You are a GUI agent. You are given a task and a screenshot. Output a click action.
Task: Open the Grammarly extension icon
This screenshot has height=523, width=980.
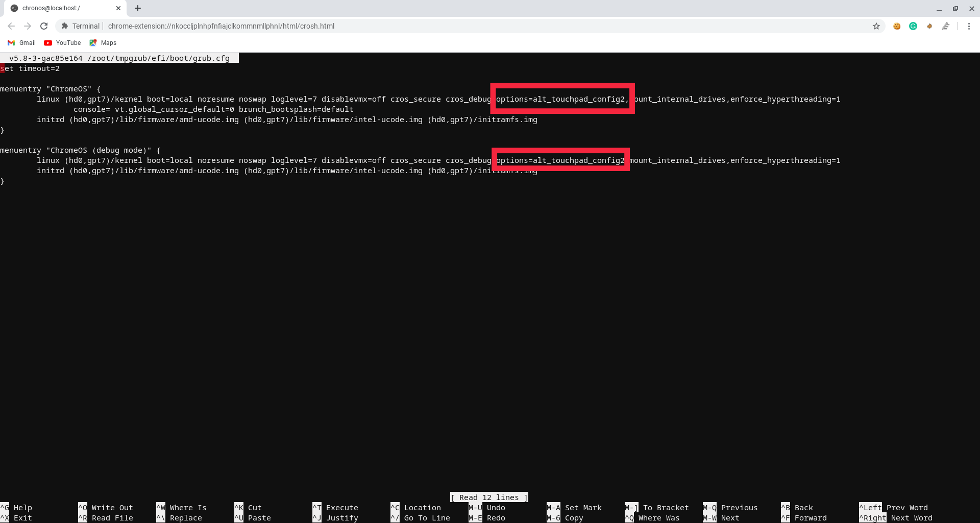click(x=913, y=26)
